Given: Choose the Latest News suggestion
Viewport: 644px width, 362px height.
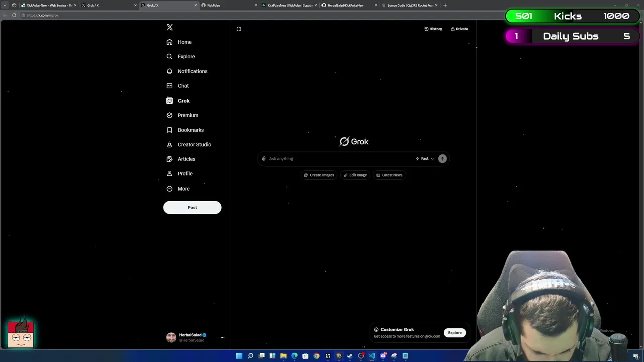Looking at the screenshot, I should [x=389, y=175].
